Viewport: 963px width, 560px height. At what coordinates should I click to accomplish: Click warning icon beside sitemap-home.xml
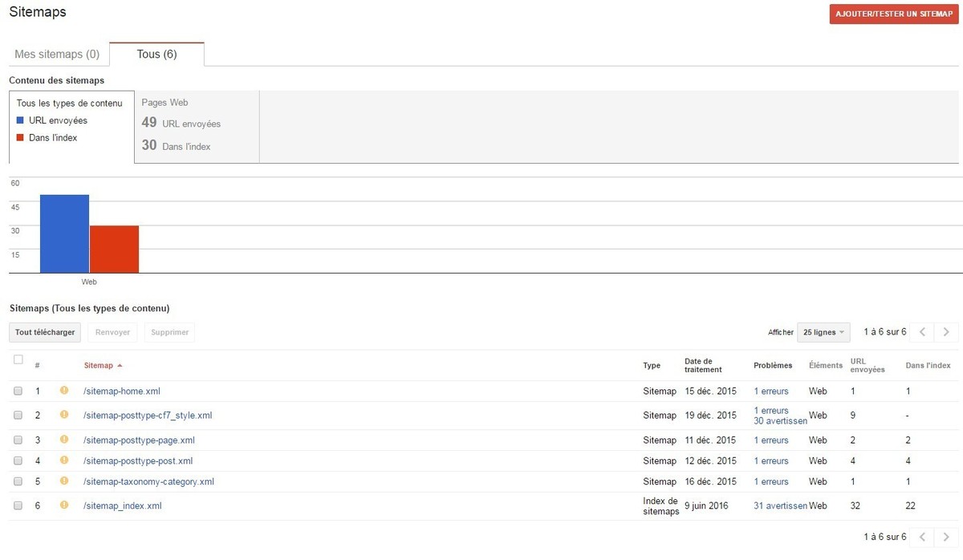64,391
